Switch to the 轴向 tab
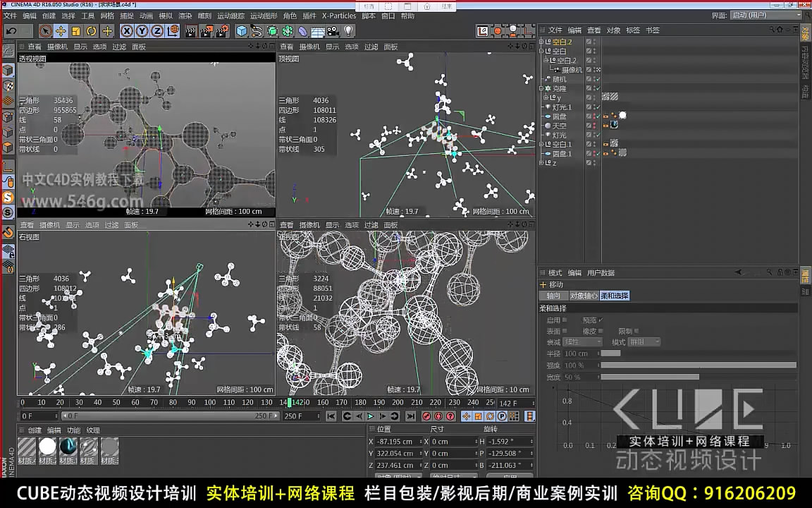812x508 pixels. tap(553, 296)
